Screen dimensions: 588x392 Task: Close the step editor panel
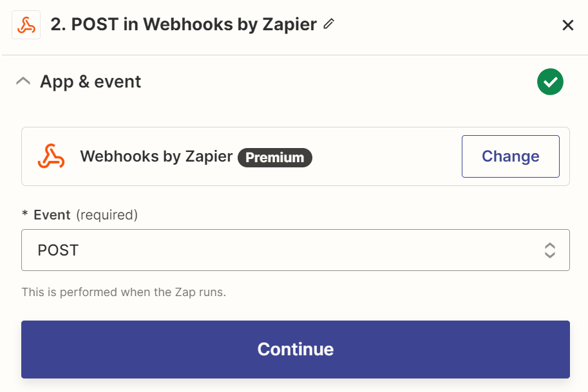pos(567,25)
